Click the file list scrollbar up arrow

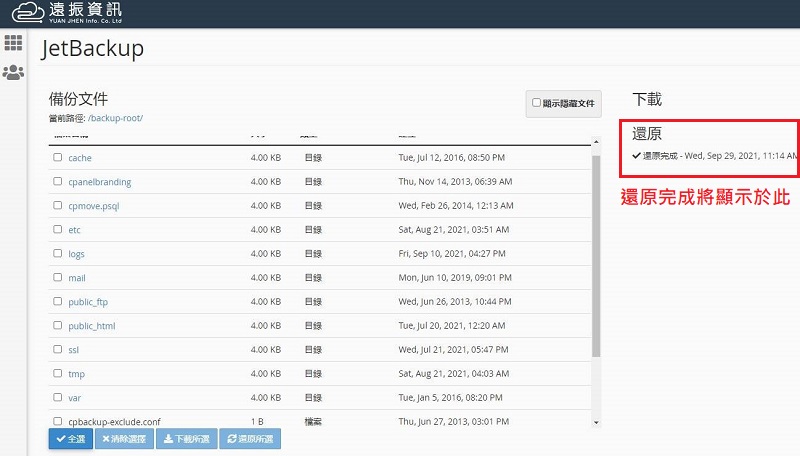[596, 141]
